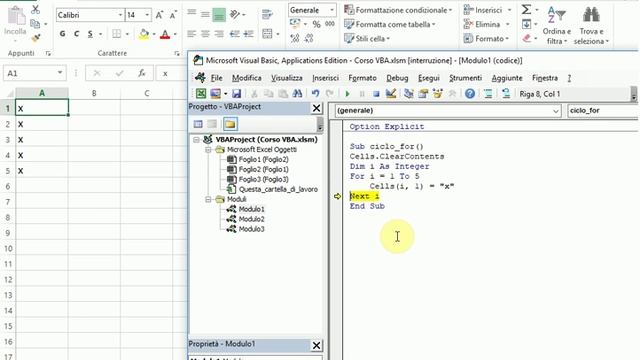This screenshot has height=360, width=640.
Task: Toggle center alignment in Excel ribbon
Action: coord(205,34)
